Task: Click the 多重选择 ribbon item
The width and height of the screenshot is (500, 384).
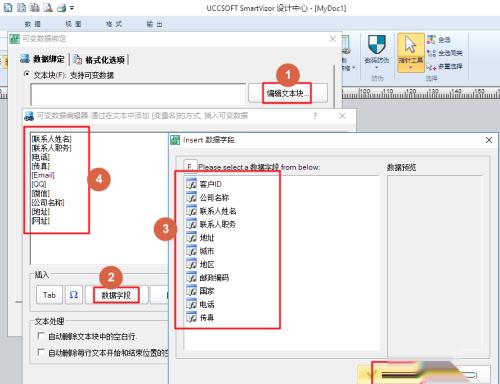Action: [445, 67]
